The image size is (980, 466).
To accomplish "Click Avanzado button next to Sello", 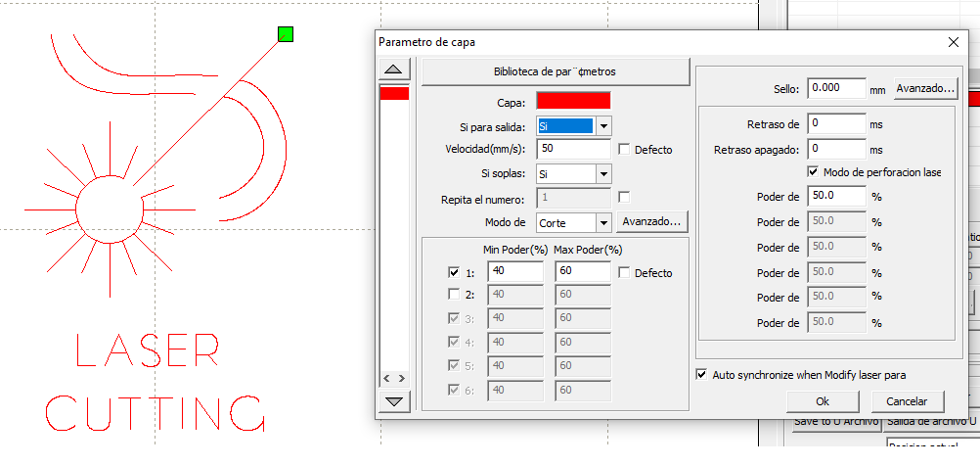I will [925, 89].
